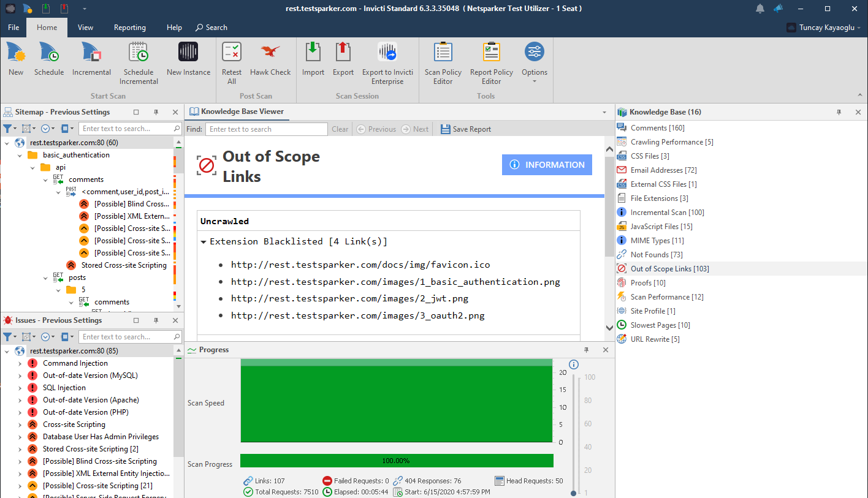
Task: Open the File menu
Action: pos(13,28)
